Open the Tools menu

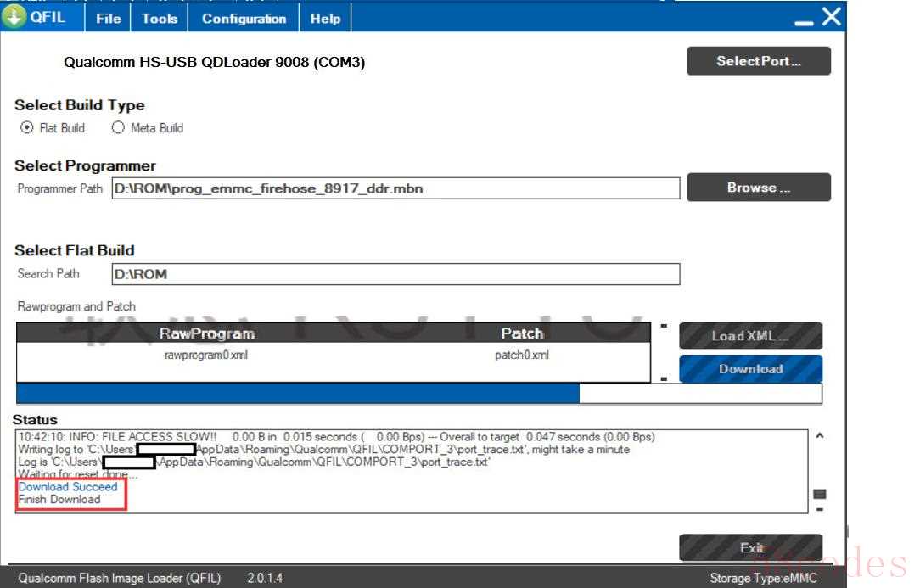pos(160,18)
